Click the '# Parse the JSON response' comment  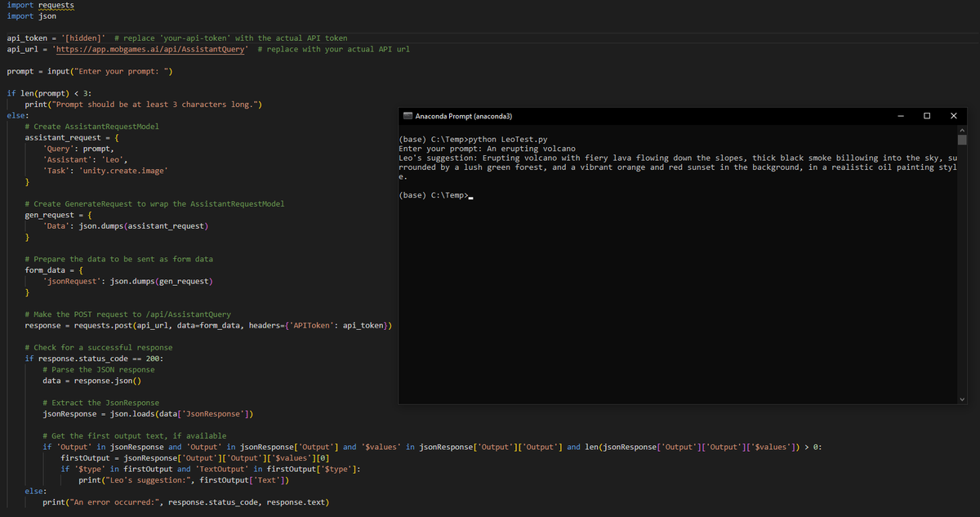(98, 369)
